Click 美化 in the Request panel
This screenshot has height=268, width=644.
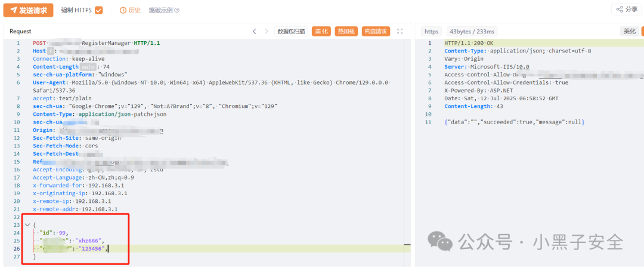pos(321,31)
